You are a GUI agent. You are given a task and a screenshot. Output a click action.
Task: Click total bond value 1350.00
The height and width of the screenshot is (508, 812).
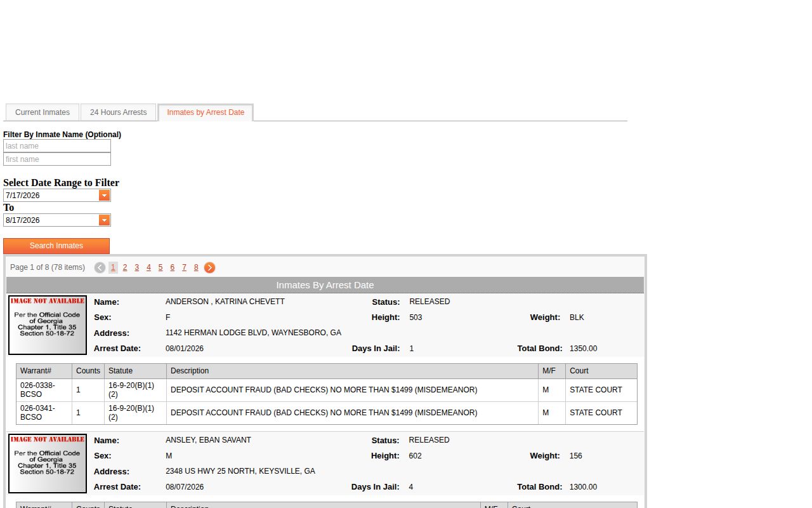[583, 349]
